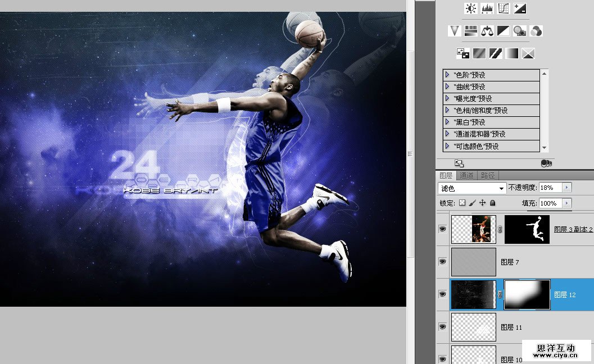This screenshot has height=364, width=594.
Task: Add a Gradient Map adjustment
Action: click(x=511, y=53)
